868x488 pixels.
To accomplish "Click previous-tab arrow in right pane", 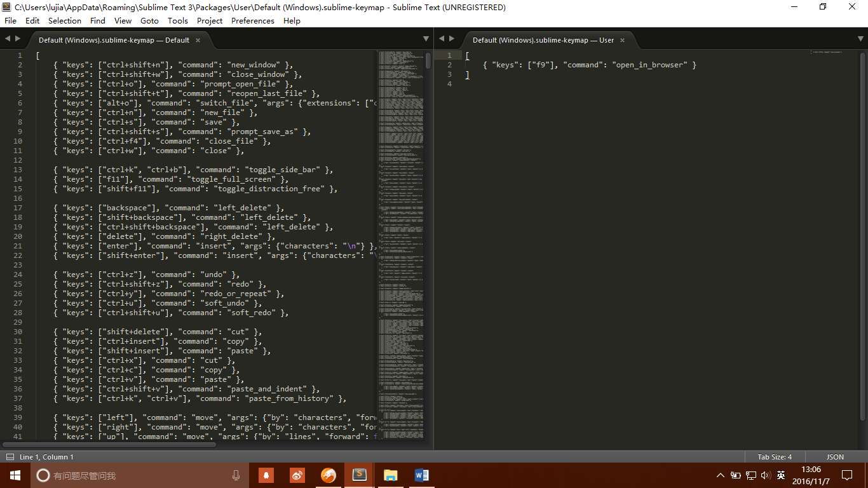I will [442, 39].
